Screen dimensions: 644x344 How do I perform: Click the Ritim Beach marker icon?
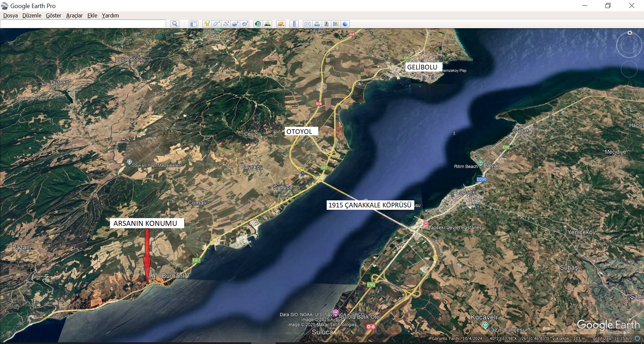point(480,163)
